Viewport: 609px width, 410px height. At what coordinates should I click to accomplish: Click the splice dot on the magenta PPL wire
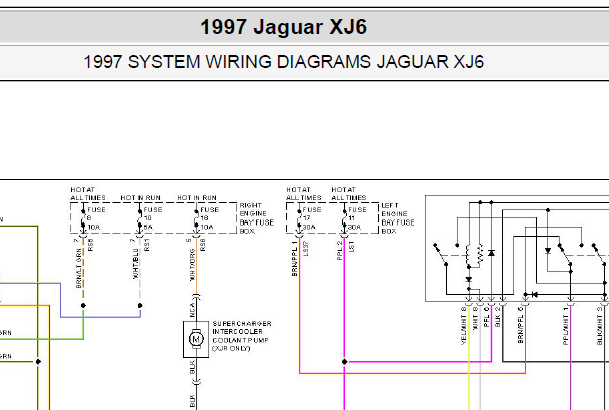(345, 361)
